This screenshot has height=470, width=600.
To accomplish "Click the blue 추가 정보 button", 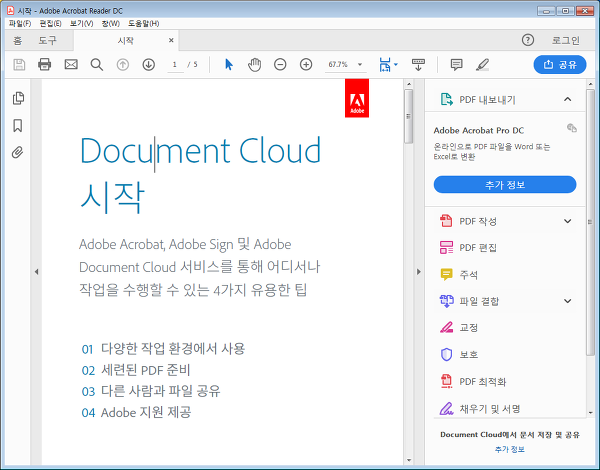I will [x=505, y=185].
